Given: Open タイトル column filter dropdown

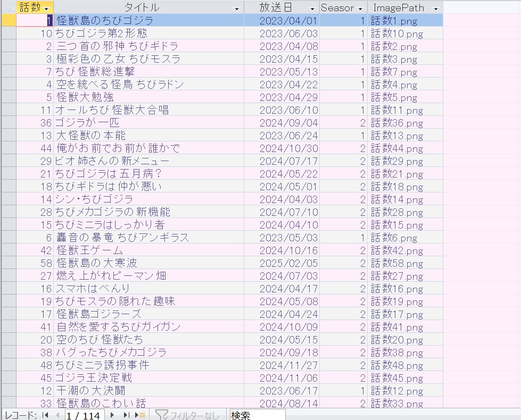Looking at the screenshot, I should (x=237, y=9).
